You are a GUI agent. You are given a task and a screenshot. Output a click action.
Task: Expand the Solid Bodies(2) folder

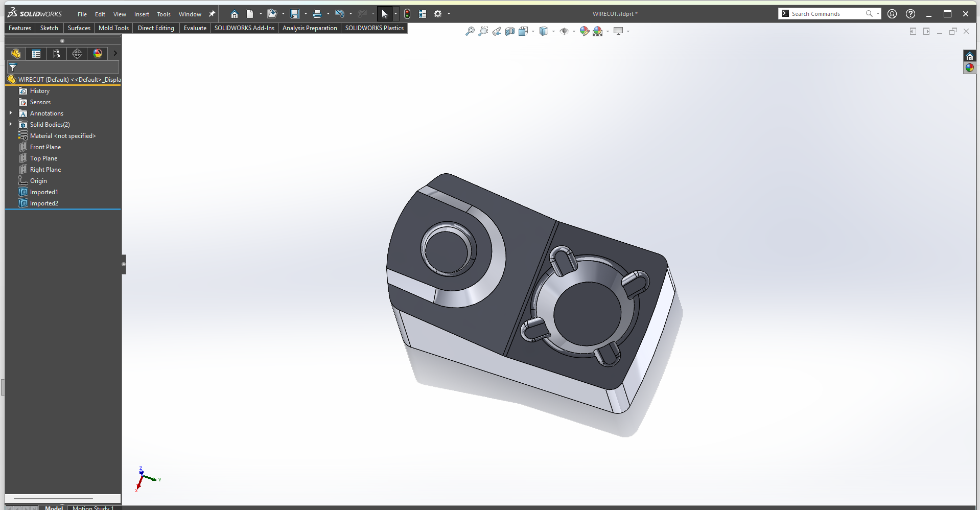[11, 124]
